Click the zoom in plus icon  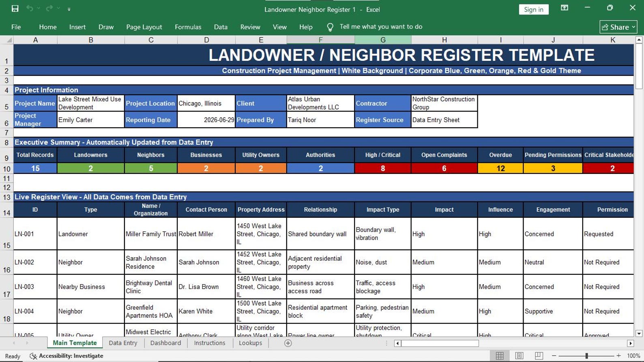point(618,356)
